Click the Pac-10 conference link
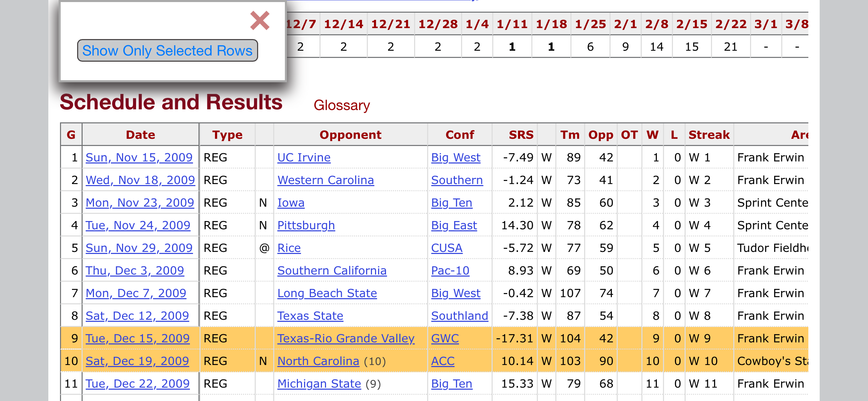Screen dimensions: 868x401 (450, 270)
